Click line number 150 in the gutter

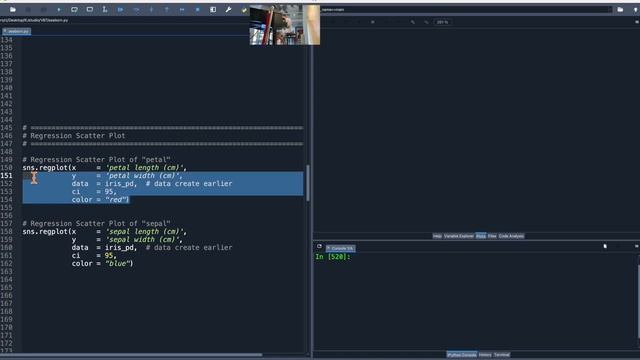click(x=7, y=168)
